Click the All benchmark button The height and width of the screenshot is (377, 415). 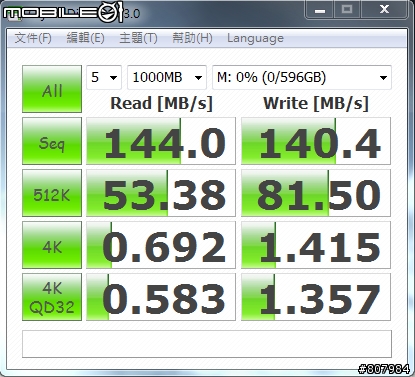click(x=52, y=89)
